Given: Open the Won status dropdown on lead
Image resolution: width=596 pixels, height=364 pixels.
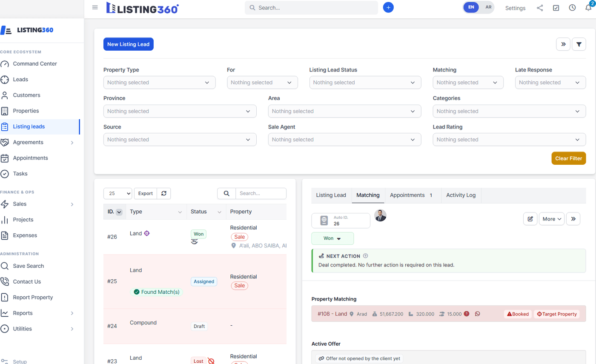Looking at the screenshot, I should [x=332, y=238].
